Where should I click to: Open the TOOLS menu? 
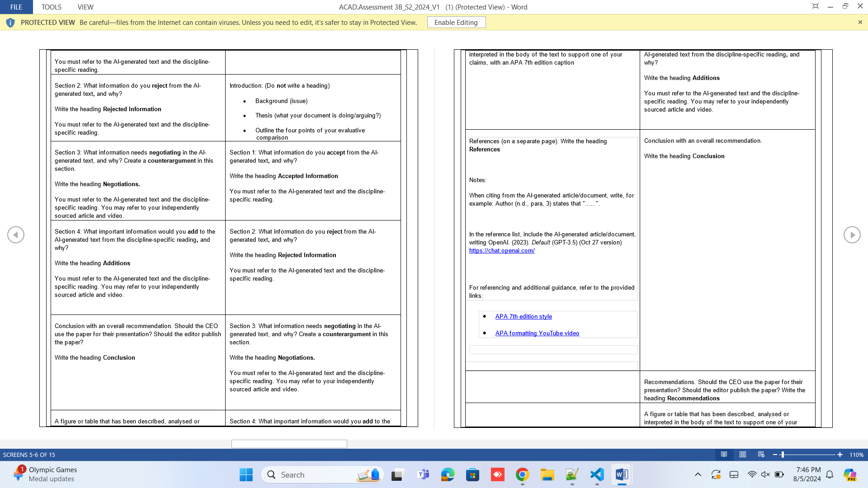pyautogui.click(x=51, y=7)
